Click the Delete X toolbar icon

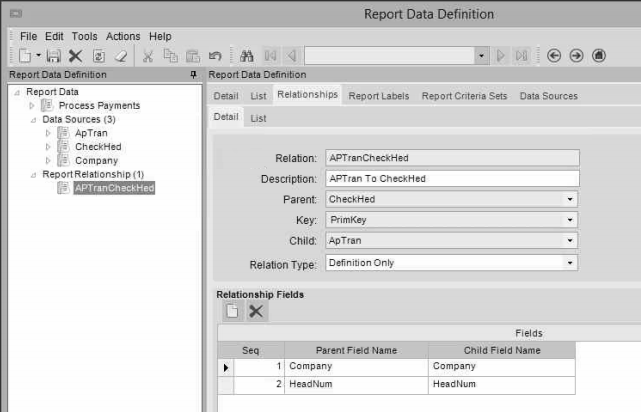(x=75, y=56)
